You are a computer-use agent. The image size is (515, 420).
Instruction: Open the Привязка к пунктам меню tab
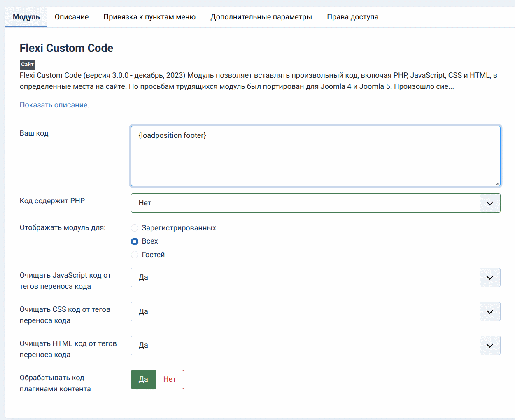[149, 17]
